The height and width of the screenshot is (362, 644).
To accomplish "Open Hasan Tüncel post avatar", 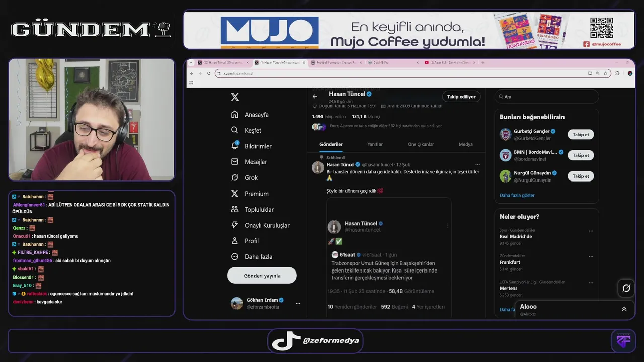I will pos(317,167).
